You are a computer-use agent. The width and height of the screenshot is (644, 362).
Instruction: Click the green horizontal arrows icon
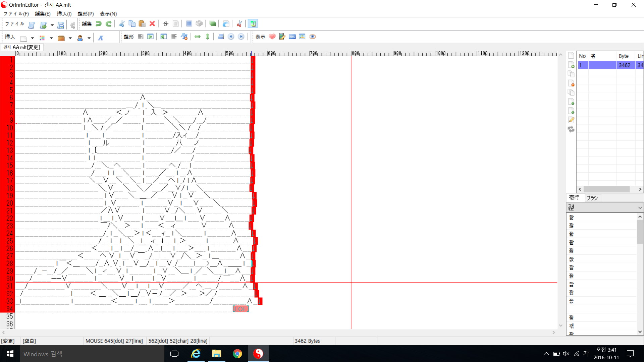pyautogui.click(x=198, y=37)
